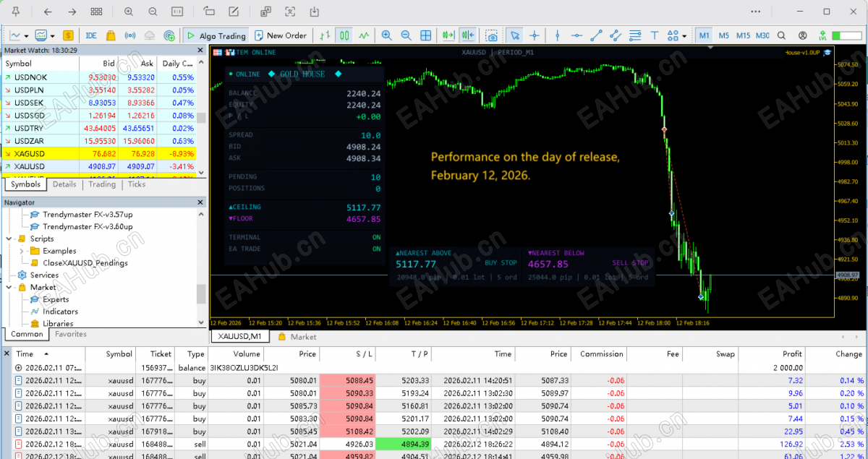Draw a horizontal line on chart

(576, 35)
